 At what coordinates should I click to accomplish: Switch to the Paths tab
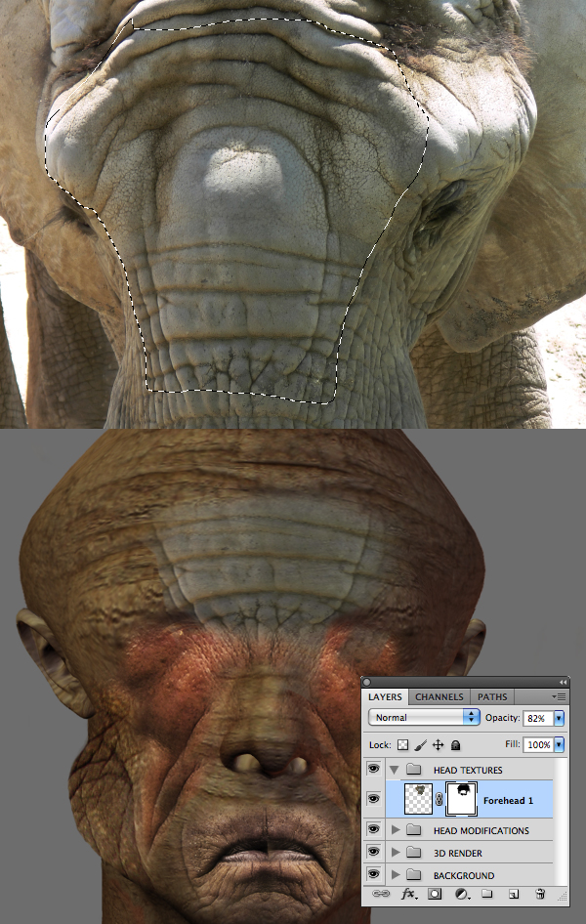click(492, 696)
